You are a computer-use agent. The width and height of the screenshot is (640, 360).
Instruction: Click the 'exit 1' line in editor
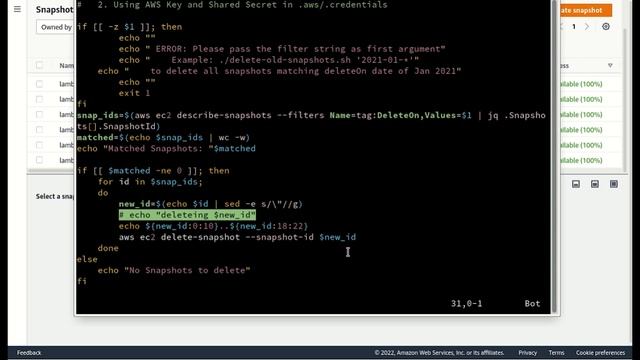coord(134,93)
